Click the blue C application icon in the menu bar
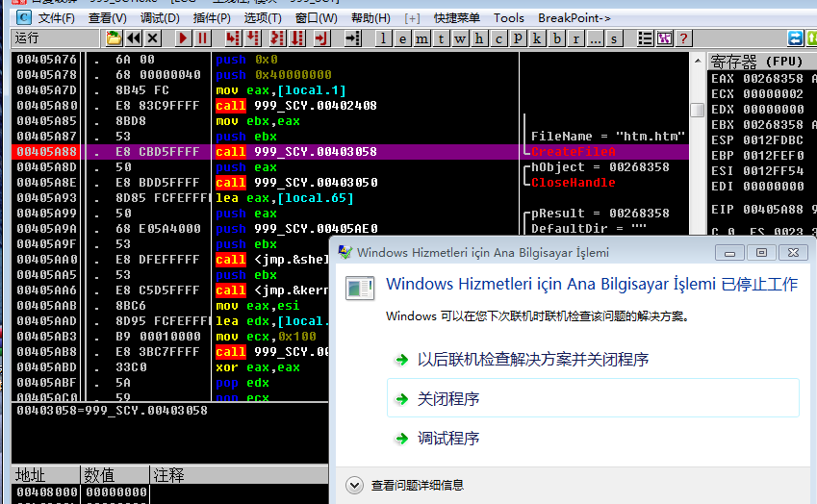Viewport: 817px width, 504px height. coord(23,17)
